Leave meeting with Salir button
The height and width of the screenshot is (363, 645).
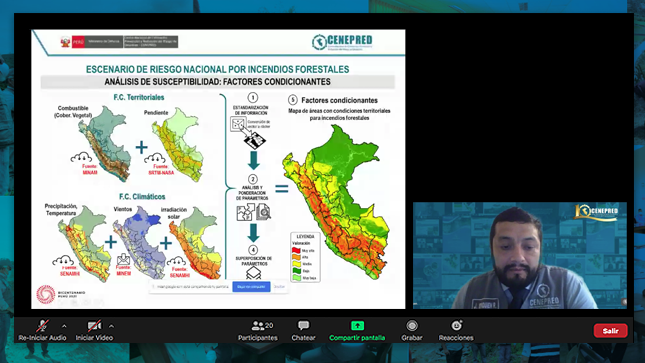pyautogui.click(x=610, y=330)
